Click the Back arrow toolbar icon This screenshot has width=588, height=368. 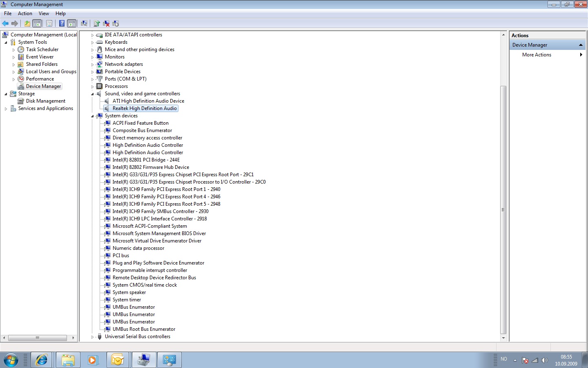(x=5, y=23)
